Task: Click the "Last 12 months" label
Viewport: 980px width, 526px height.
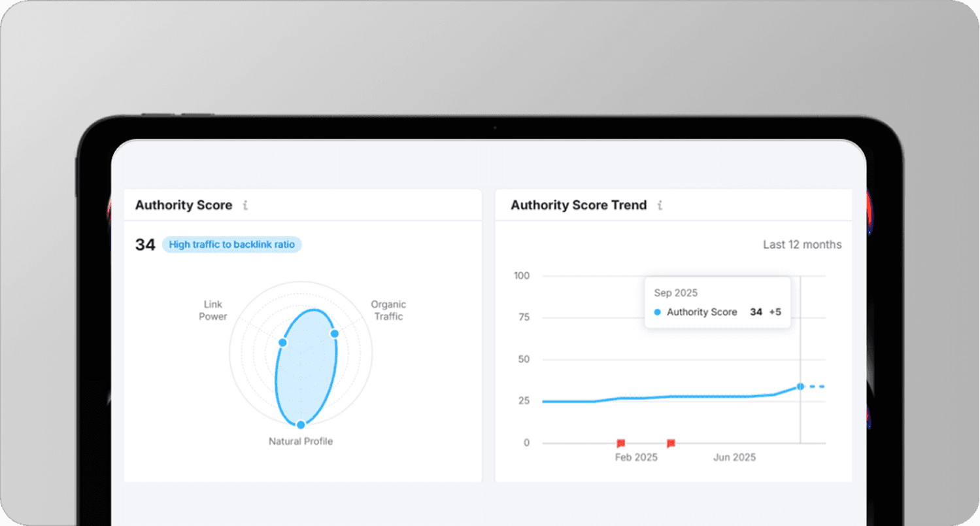Action: (x=802, y=245)
